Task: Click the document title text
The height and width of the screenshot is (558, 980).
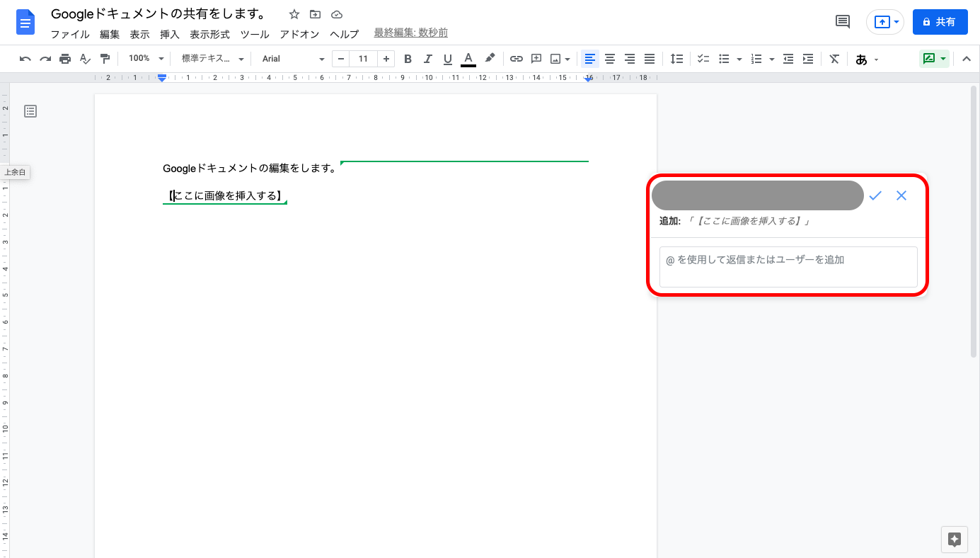Action: 158,14
